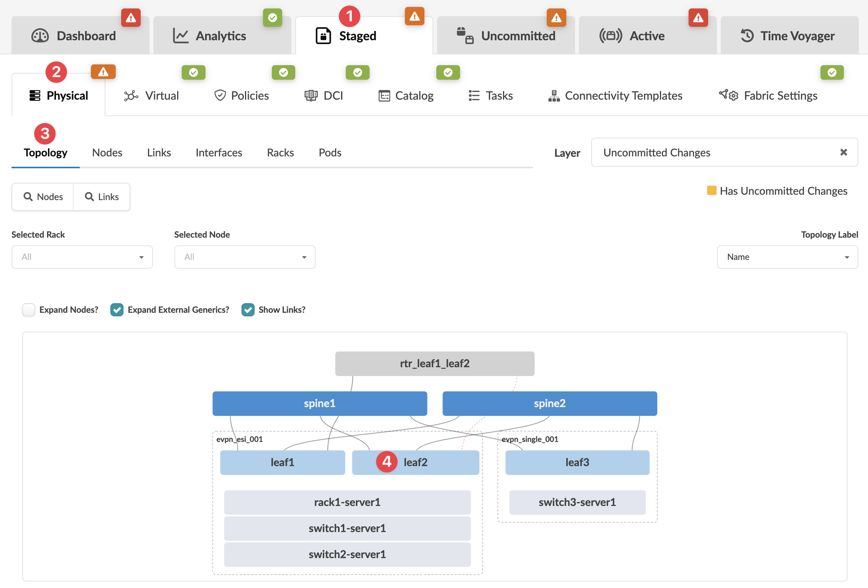868x588 pixels.
Task: Open the Selected Rack dropdown
Action: pos(82,257)
